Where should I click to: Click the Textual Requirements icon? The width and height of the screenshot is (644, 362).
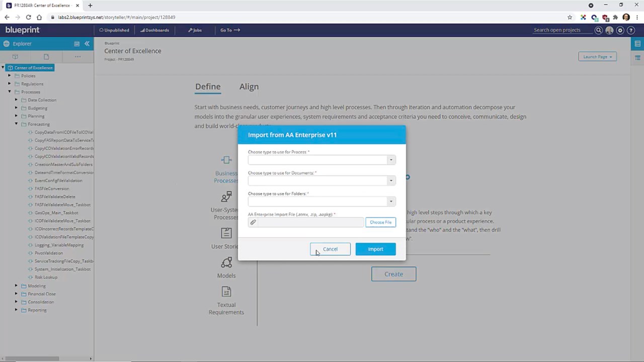click(226, 292)
